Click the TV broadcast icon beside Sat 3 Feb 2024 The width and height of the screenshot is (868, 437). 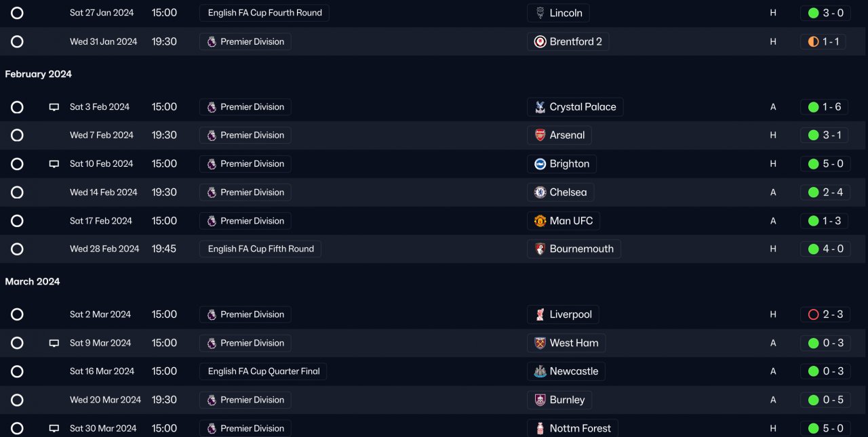tap(54, 107)
